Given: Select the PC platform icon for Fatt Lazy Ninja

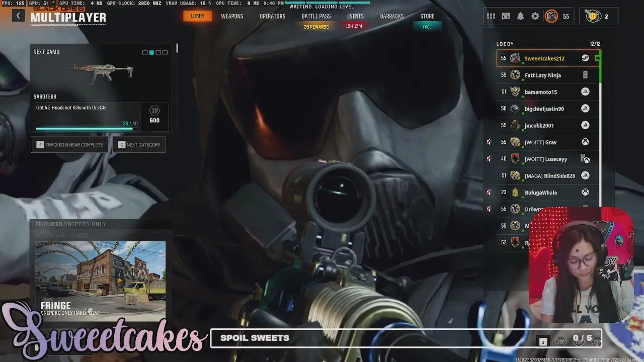Looking at the screenshot, I should point(585,75).
